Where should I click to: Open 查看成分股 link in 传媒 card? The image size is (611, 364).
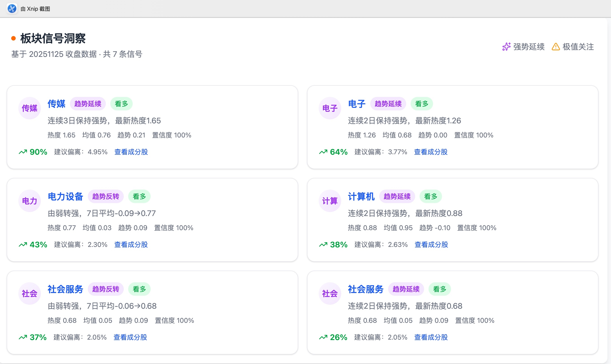[131, 152]
